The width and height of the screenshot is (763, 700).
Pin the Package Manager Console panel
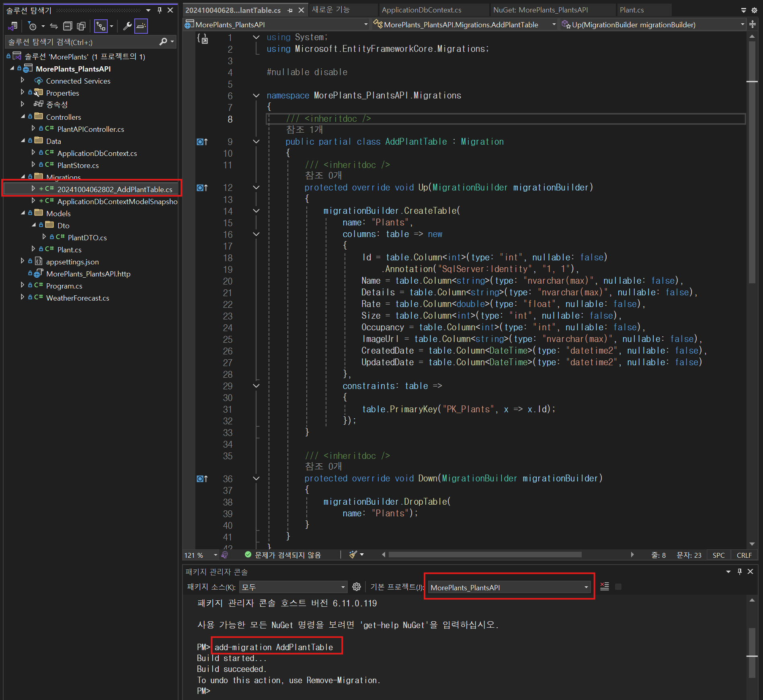click(740, 571)
